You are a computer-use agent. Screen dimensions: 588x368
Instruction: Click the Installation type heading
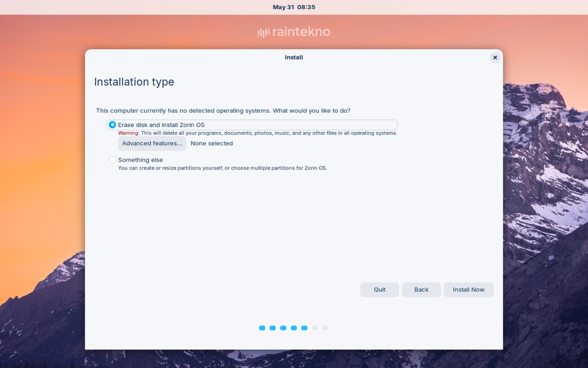tap(134, 82)
